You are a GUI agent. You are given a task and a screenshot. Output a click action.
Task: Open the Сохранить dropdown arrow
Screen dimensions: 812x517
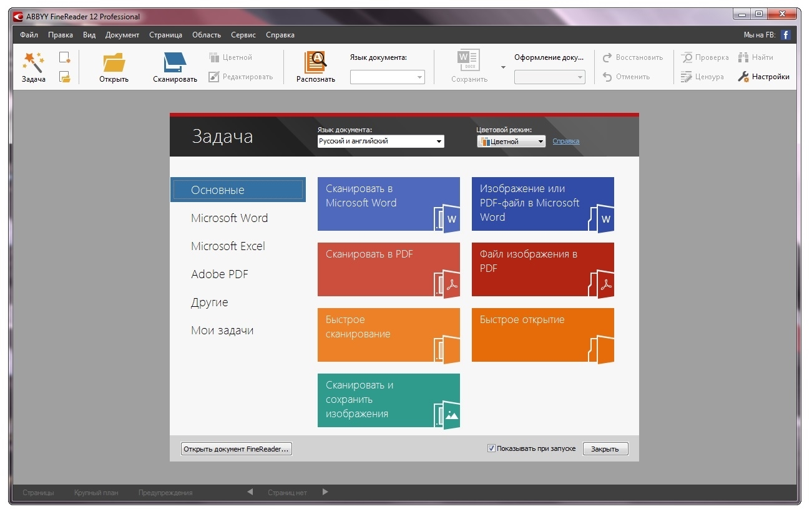click(x=503, y=67)
